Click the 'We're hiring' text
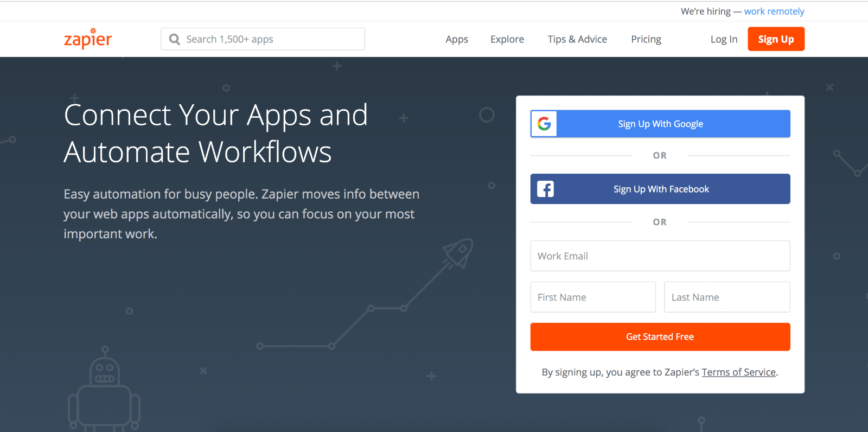This screenshot has height=432, width=868. (x=706, y=11)
